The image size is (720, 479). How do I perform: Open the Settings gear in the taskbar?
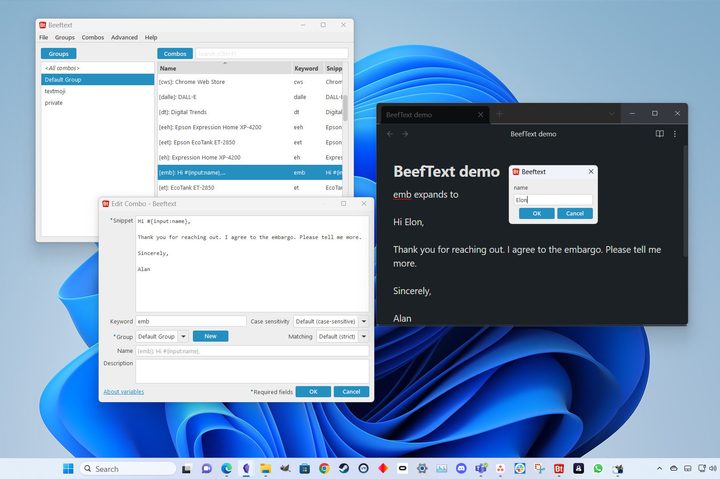pos(422,468)
